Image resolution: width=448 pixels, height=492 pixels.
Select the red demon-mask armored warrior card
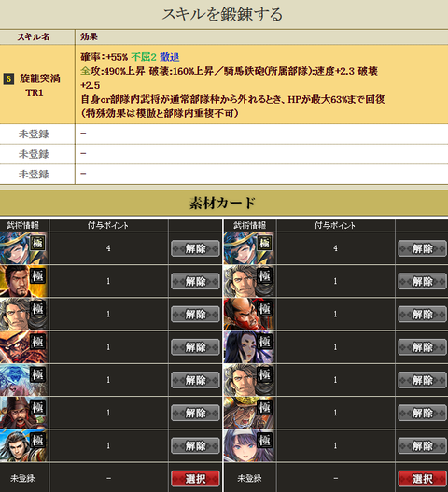click(x=23, y=347)
